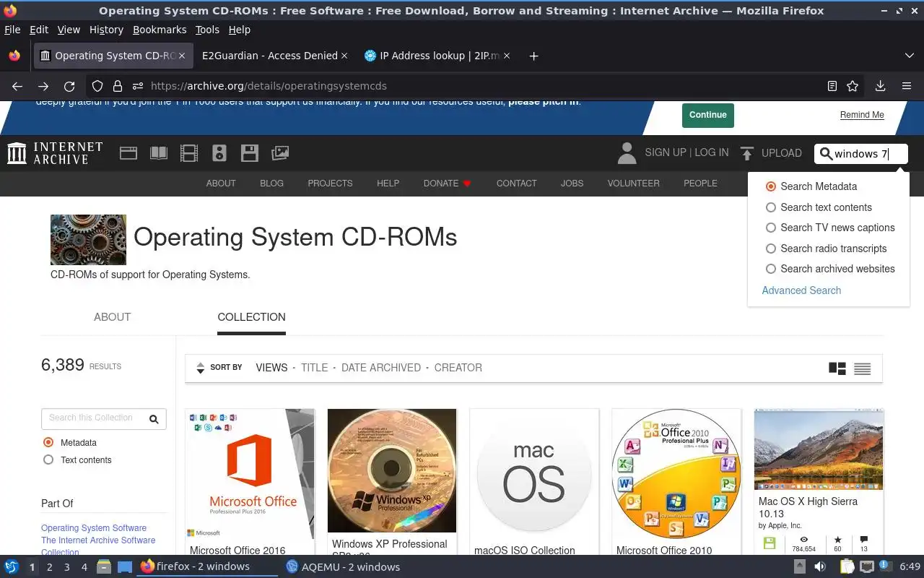The width and height of the screenshot is (924, 578).
Task: Open the Microsoft Office 2016 thumbnail
Action: click(x=250, y=474)
